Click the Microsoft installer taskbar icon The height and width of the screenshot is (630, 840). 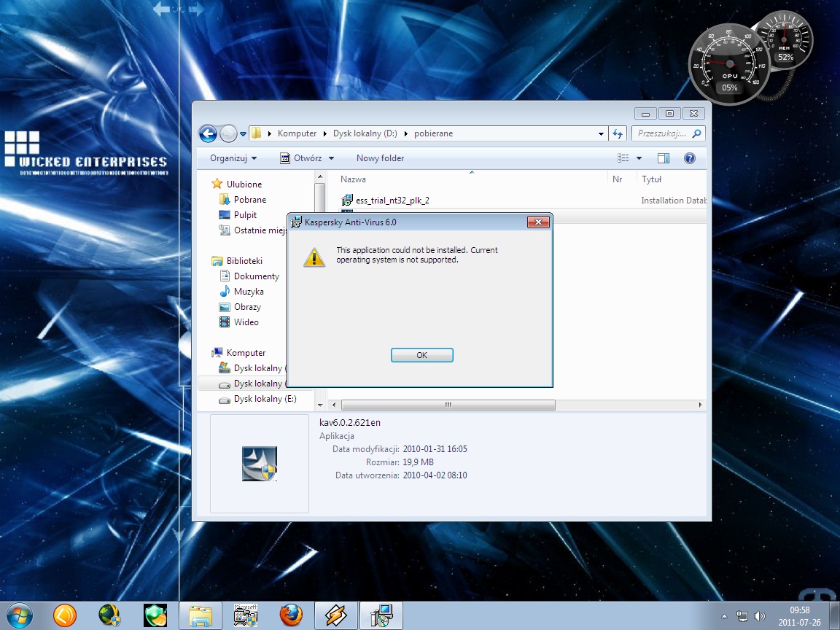point(245,615)
